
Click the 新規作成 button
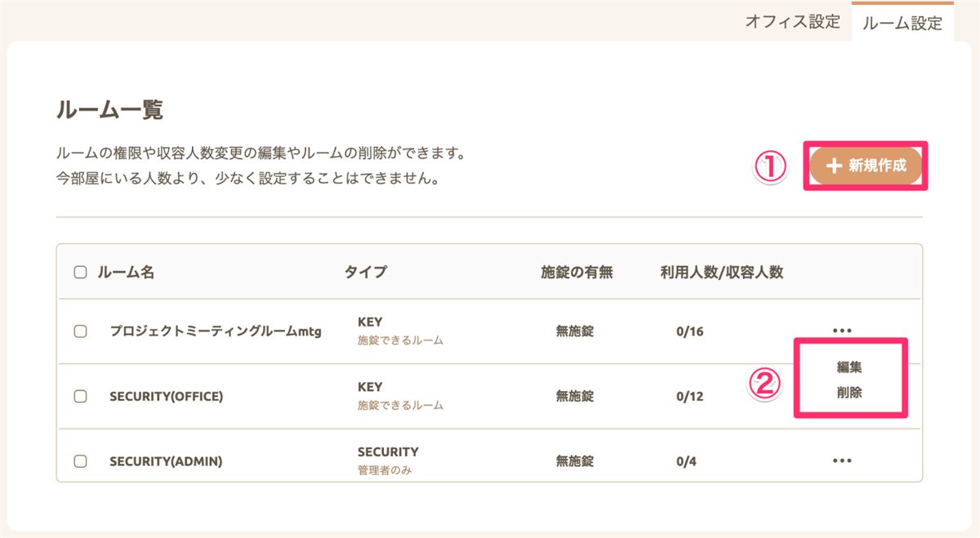[x=866, y=166]
